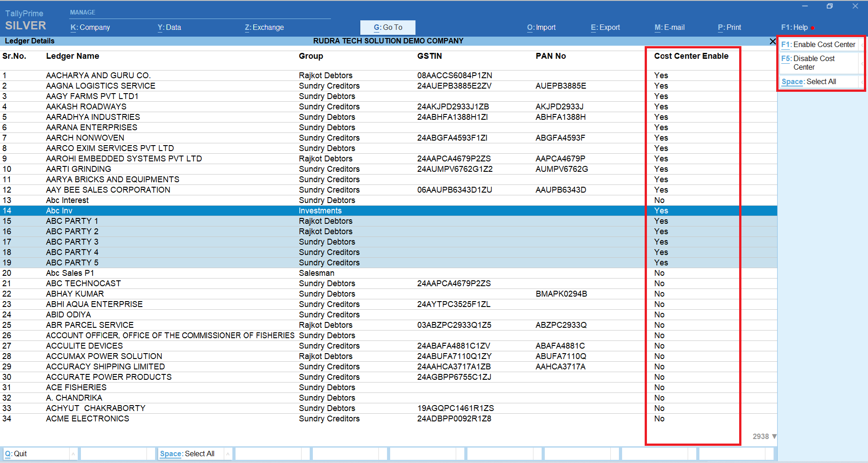The image size is (868, 463).
Task: Click Cost Center 'Yes' for AAKASH ROADWAYS
Action: [x=660, y=107]
